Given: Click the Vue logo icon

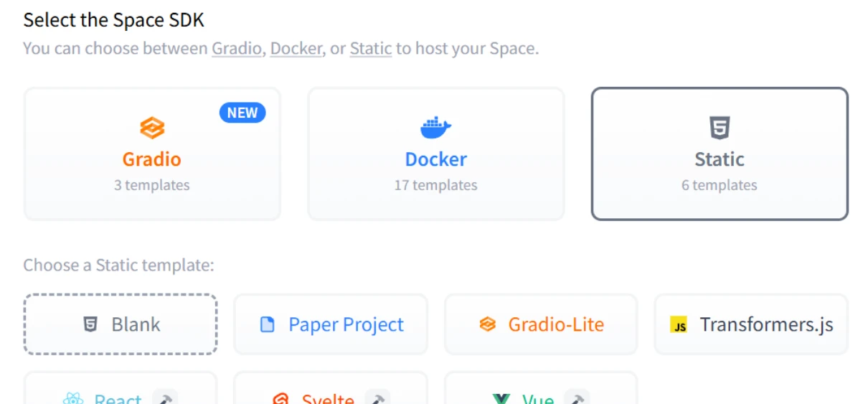Looking at the screenshot, I should 501,399.
